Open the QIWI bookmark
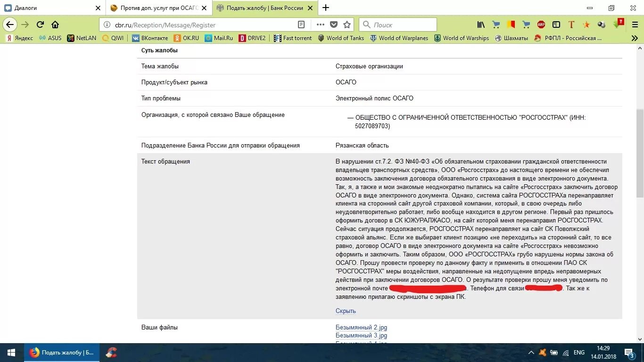Image resolution: width=644 pixels, height=362 pixels. [x=113, y=38]
